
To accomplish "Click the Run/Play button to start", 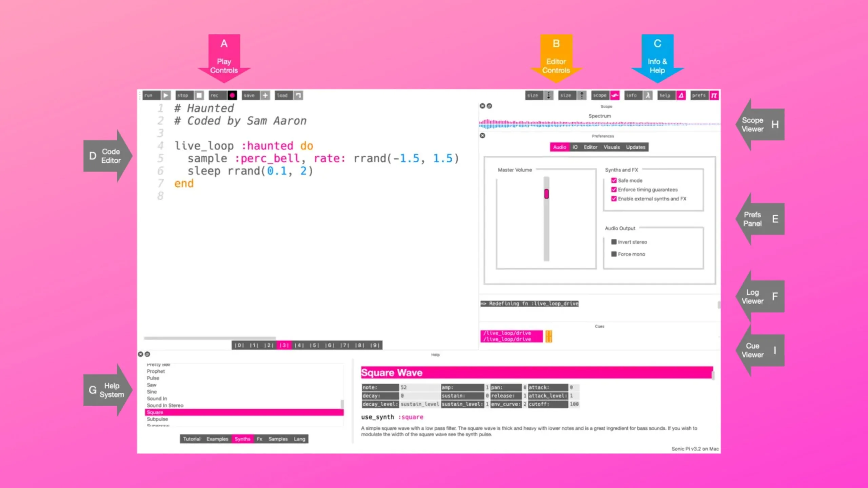I will 165,95.
